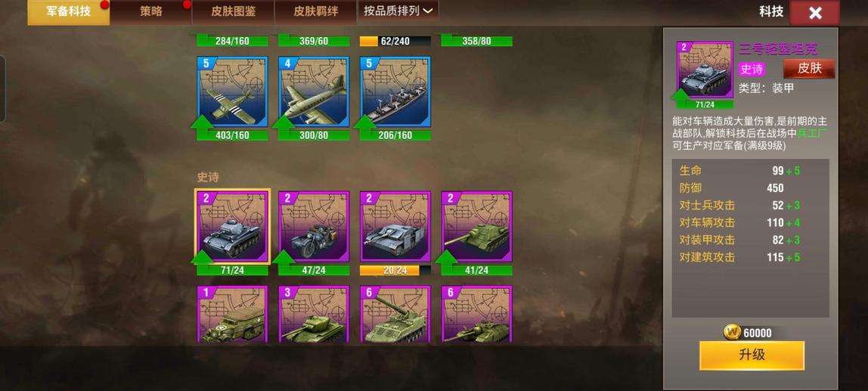This screenshot has height=391, width=868.
Task: Select the grey assault gun card
Action: click(395, 226)
